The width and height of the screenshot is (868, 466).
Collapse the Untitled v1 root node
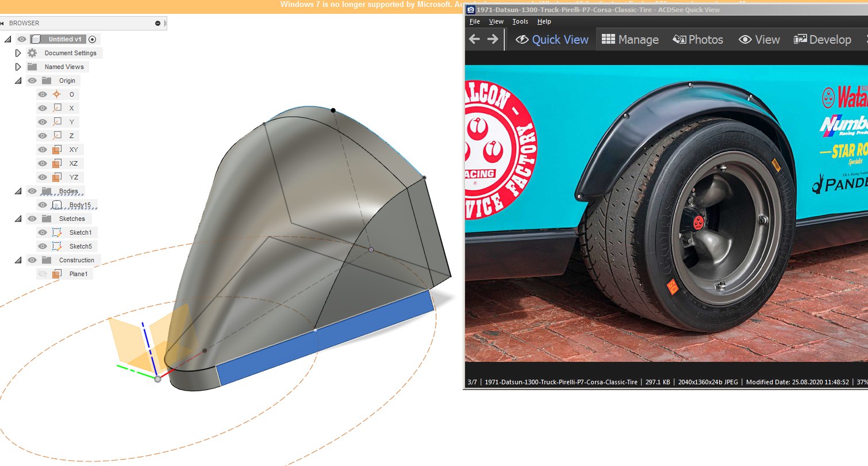click(x=7, y=39)
